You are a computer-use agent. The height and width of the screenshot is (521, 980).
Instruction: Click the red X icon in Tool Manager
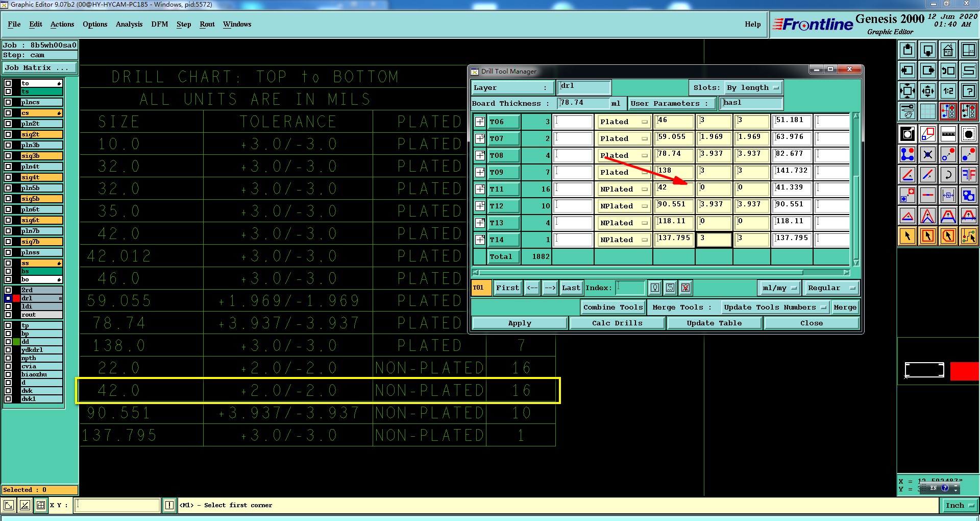pyautogui.click(x=685, y=288)
